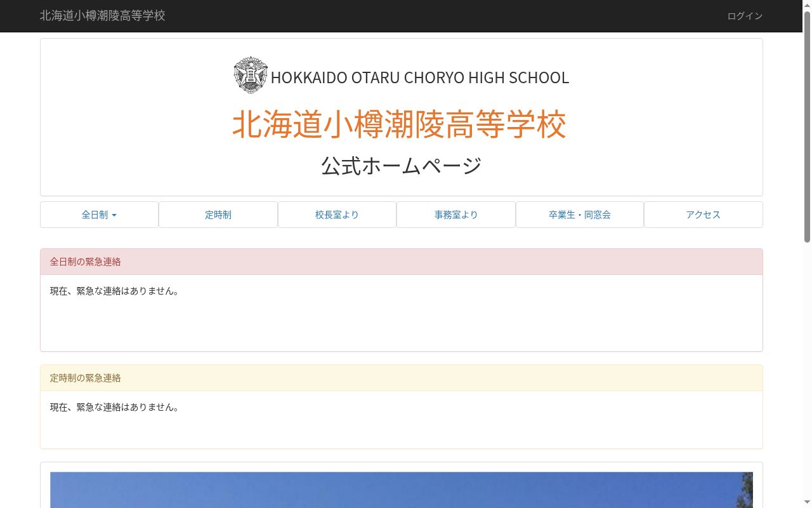Image resolution: width=812 pixels, height=508 pixels.
Task: Open the 事務室より section
Action: (456, 215)
